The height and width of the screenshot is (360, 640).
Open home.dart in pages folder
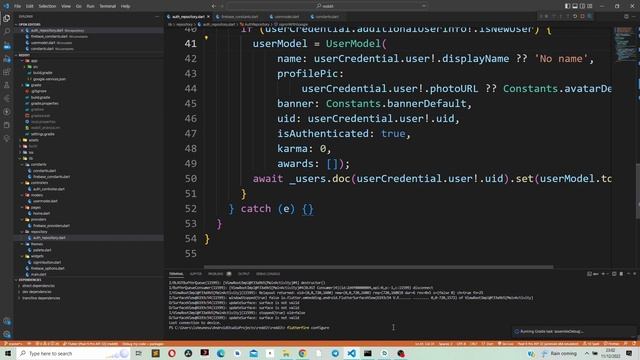pos(41,213)
